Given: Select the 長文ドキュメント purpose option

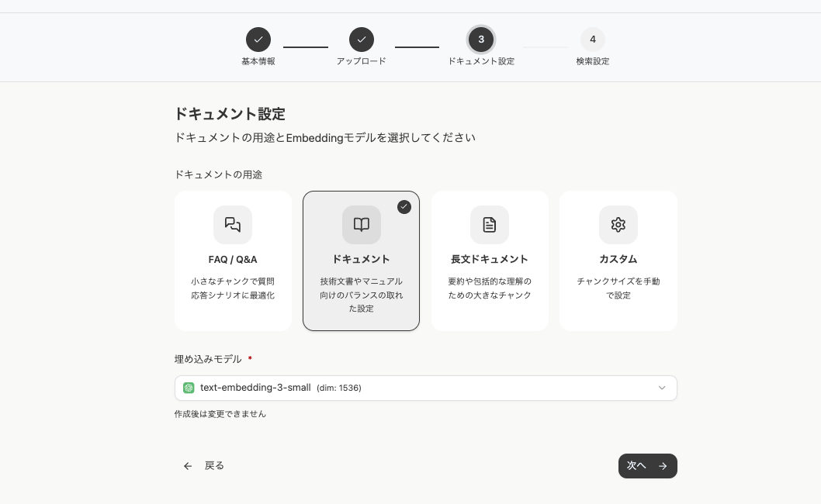Looking at the screenshot, I should [x=490, y=261].
